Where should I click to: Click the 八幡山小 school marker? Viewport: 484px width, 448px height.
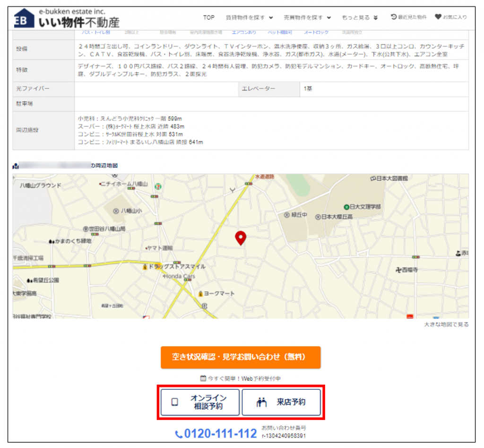pyautogui.click(x=116, y=211)
